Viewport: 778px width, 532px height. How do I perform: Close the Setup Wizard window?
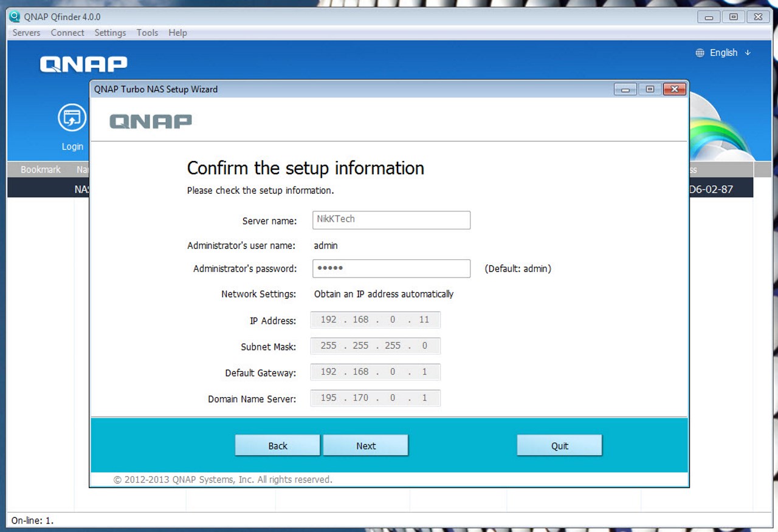pos(675,89)
